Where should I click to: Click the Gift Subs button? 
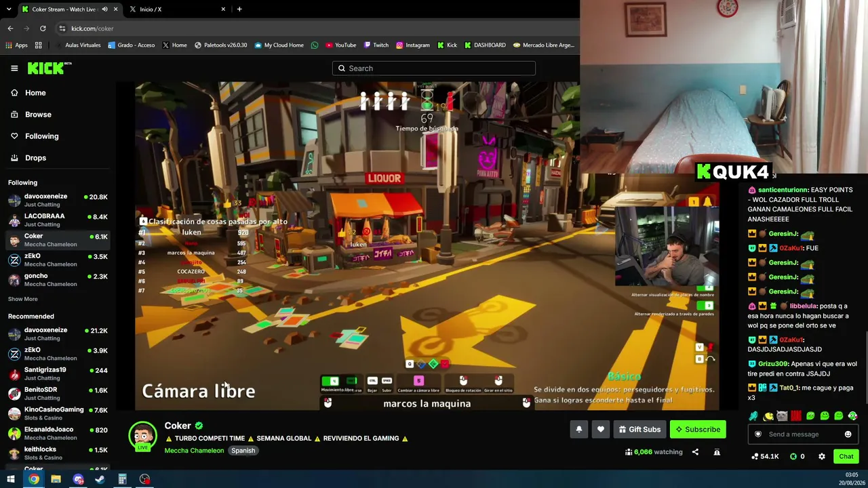click(x=639, y=429)
